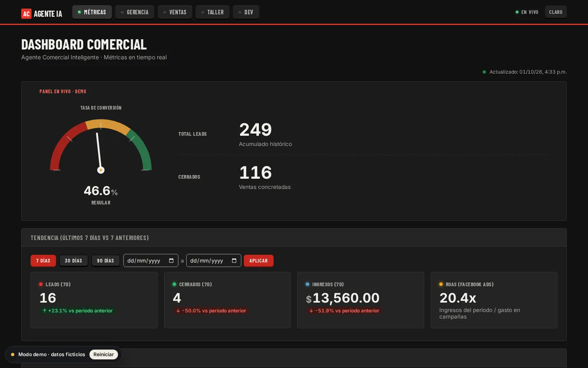
Task: Apply the custom date range
Action: pos(258,260)
